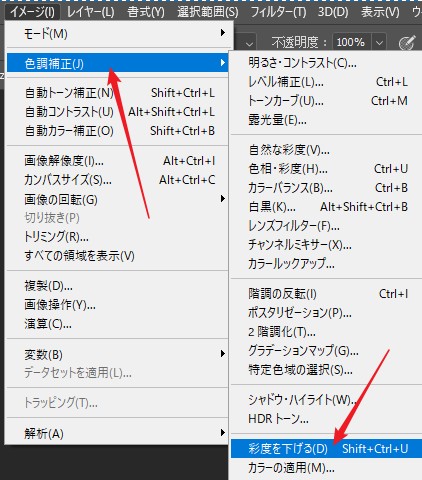Open 白黒(K) adjustment
This screenshot has height=480, width=422.
pyautogui.click(x=326, y=207)
